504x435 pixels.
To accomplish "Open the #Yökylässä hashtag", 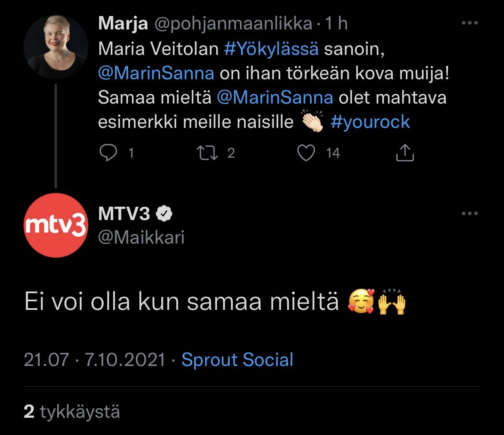I will [271, 49].
